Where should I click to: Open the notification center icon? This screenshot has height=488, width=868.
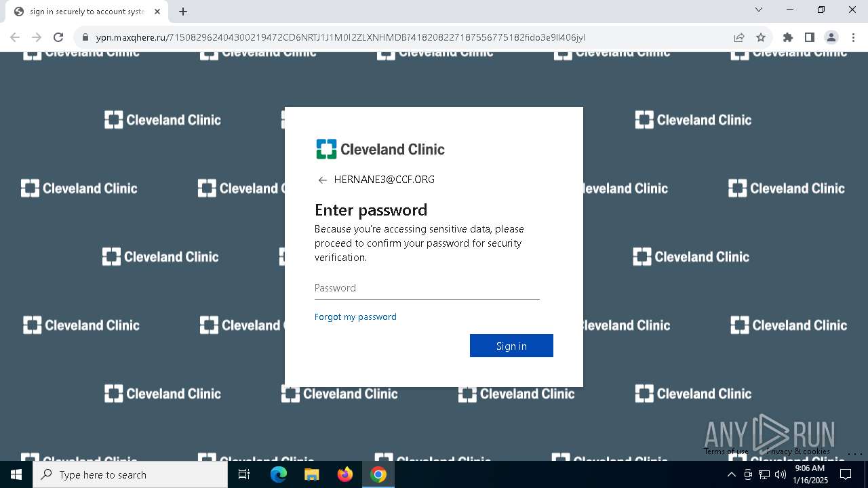[846, 474]
